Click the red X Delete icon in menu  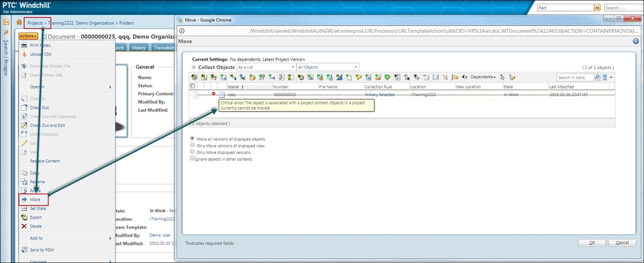[24, 226]
